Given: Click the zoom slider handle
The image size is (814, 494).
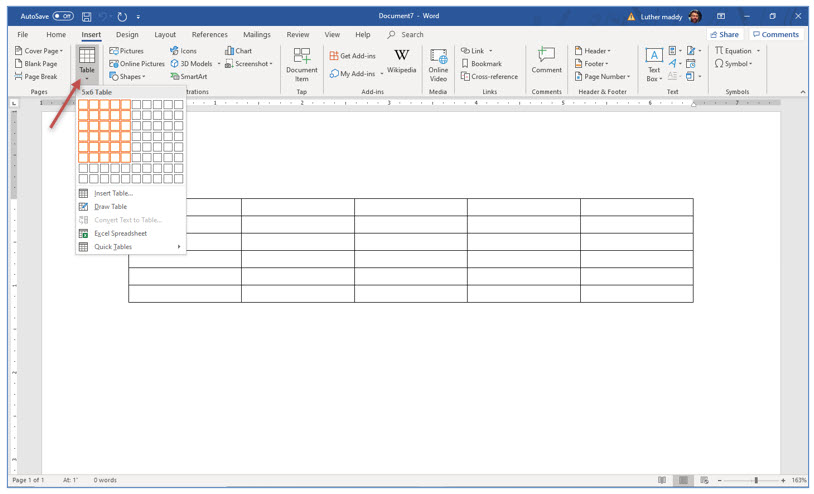Looking at the screenshot, I should (x=756, y=480).
